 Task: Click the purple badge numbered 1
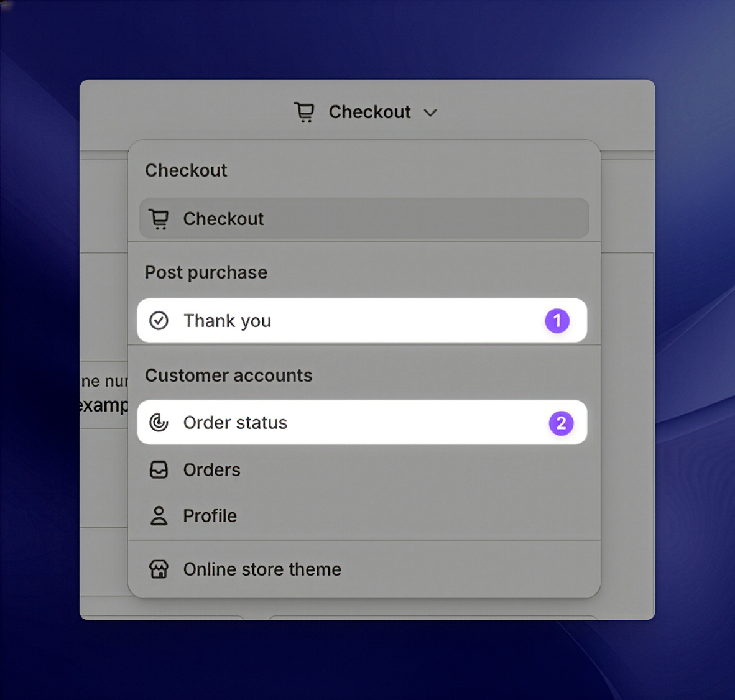point(557,321)
